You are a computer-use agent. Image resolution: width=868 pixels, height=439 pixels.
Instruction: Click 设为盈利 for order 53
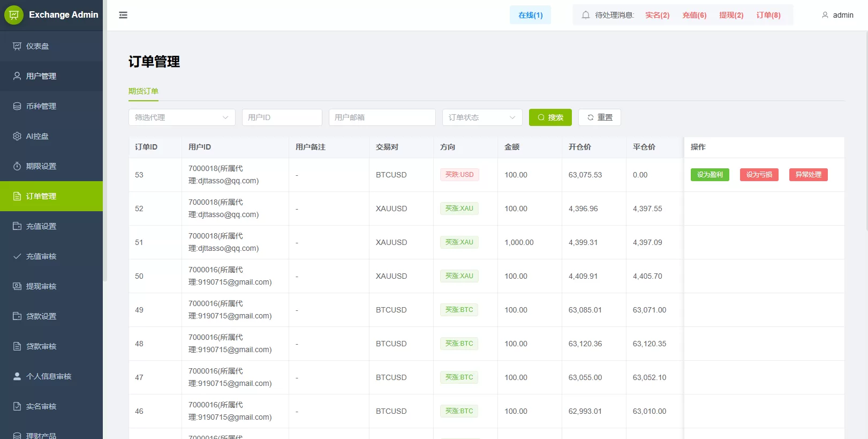pos(710,175)
